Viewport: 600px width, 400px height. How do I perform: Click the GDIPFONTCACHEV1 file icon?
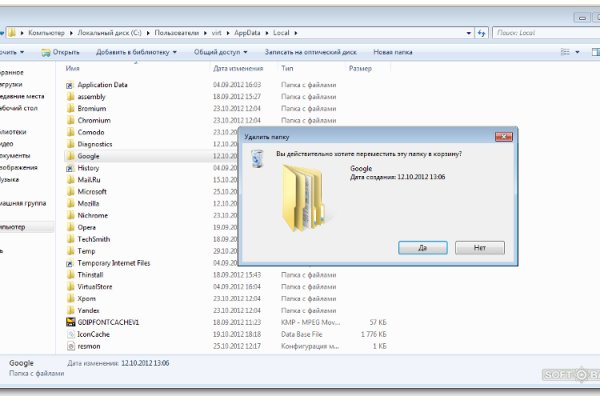70,322
